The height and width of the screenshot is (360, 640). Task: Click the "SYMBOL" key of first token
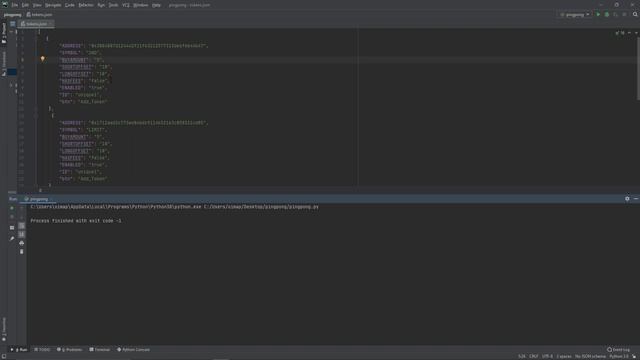click(x=70, y=53)
